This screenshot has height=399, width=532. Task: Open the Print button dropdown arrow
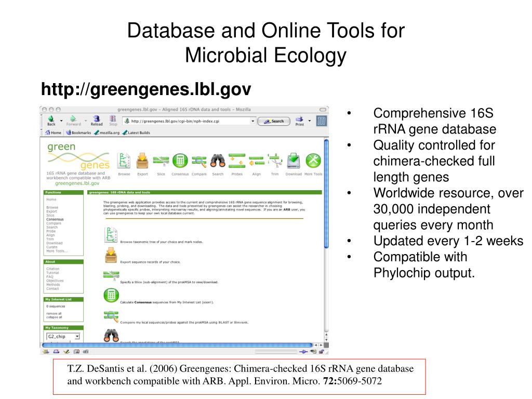(x=310, y=121)
